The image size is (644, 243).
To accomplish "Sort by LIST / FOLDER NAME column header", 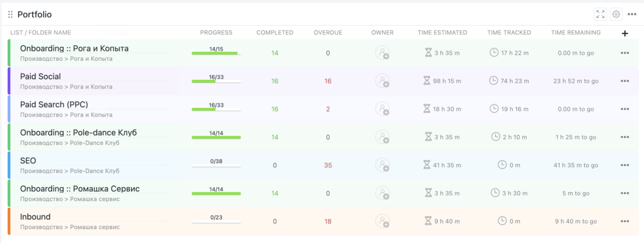I will (x=41, y=32).
